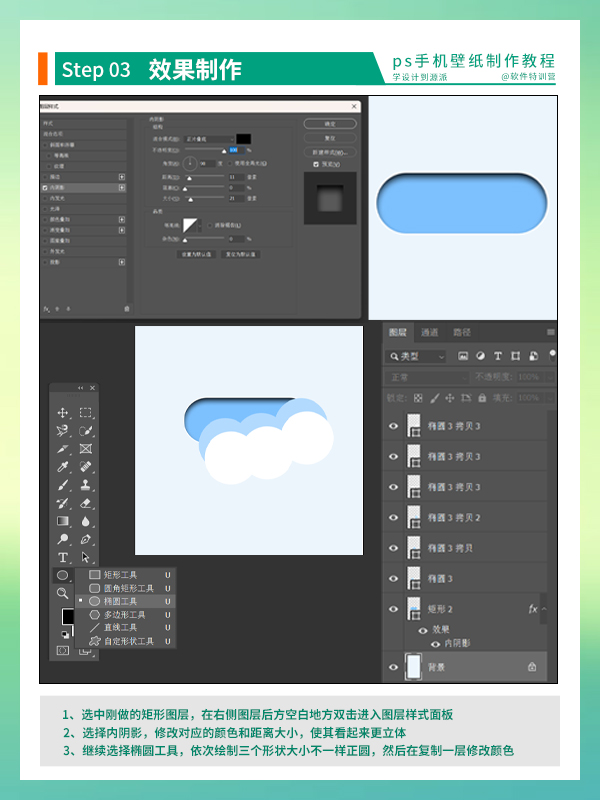
Task: Click the 新建样式 button
Action: pos(329,151)
